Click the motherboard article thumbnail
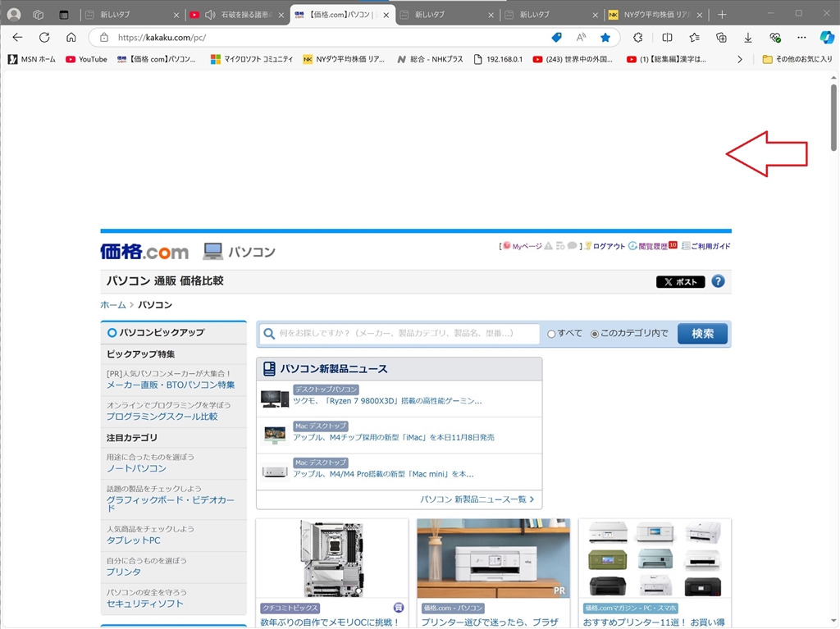 click(x=332, y=558)
